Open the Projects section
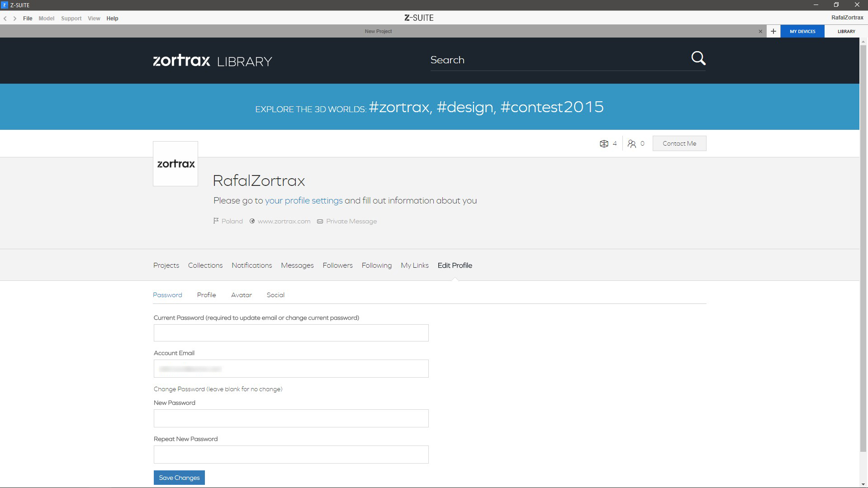The width and height of the screenshot is (868, 488). click(x=166, y=265)
